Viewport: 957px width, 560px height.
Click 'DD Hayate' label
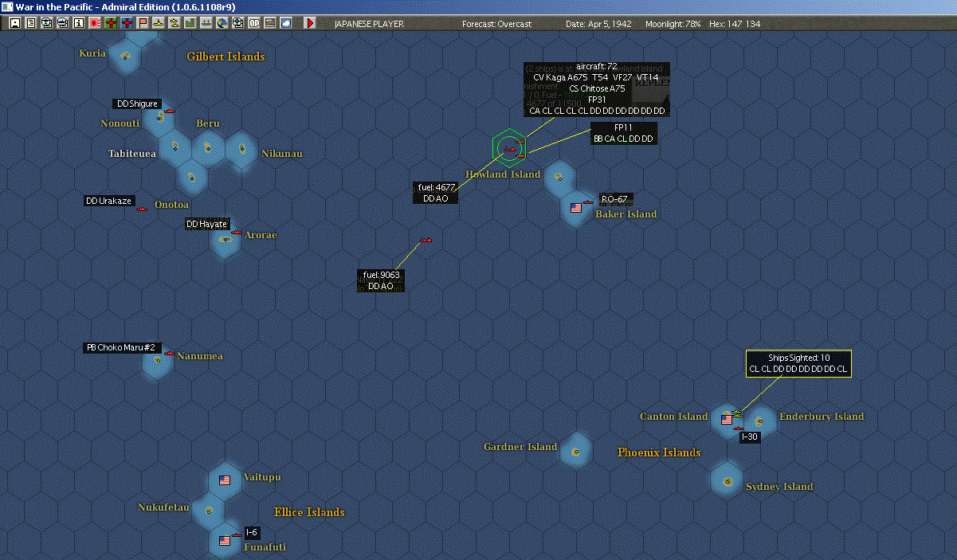207,224
